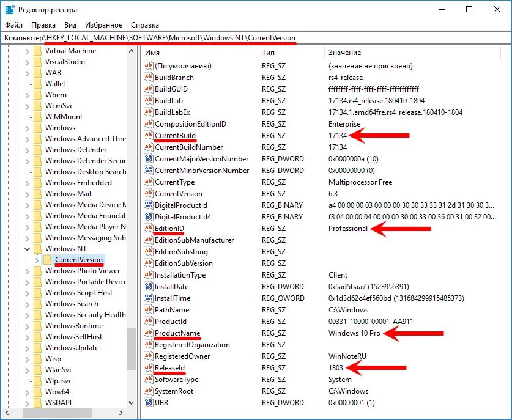
Task: Select the WindowsSelfHost key
Action: (73, 337)
